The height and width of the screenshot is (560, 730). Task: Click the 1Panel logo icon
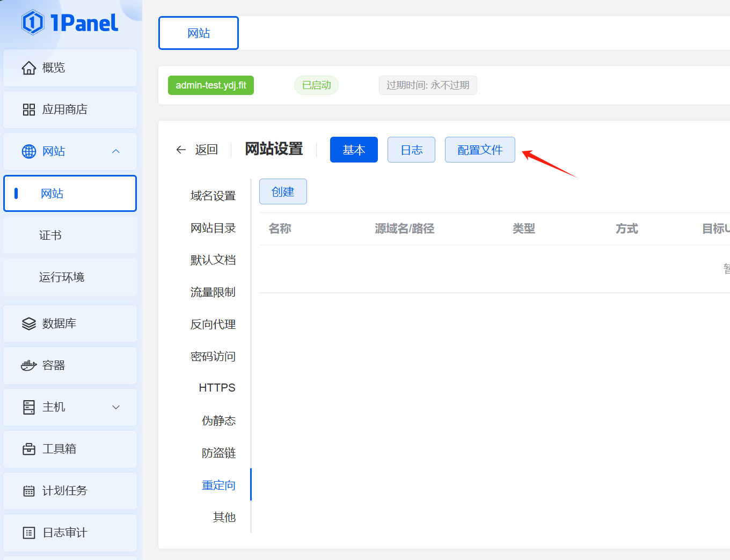(33, 23)
